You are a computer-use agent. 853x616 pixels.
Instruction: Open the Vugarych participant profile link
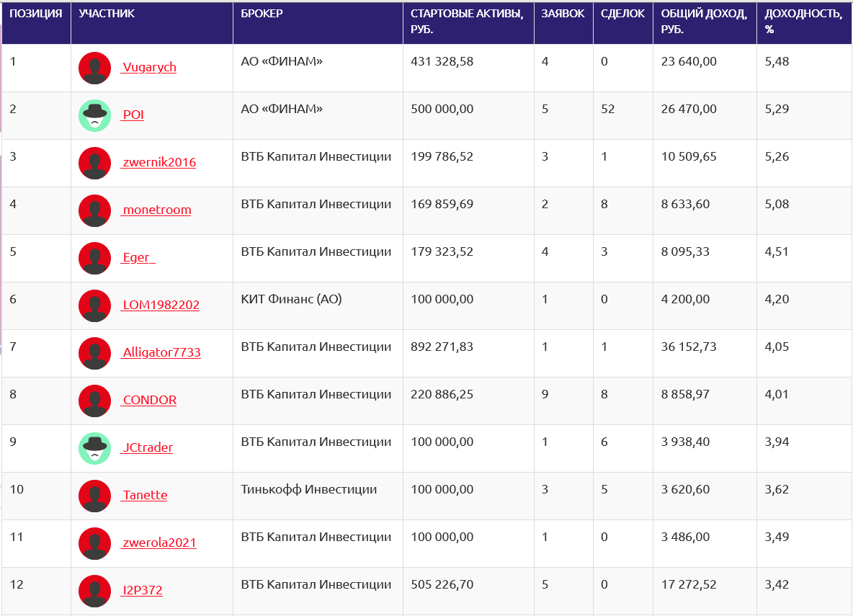click(149, 68)
